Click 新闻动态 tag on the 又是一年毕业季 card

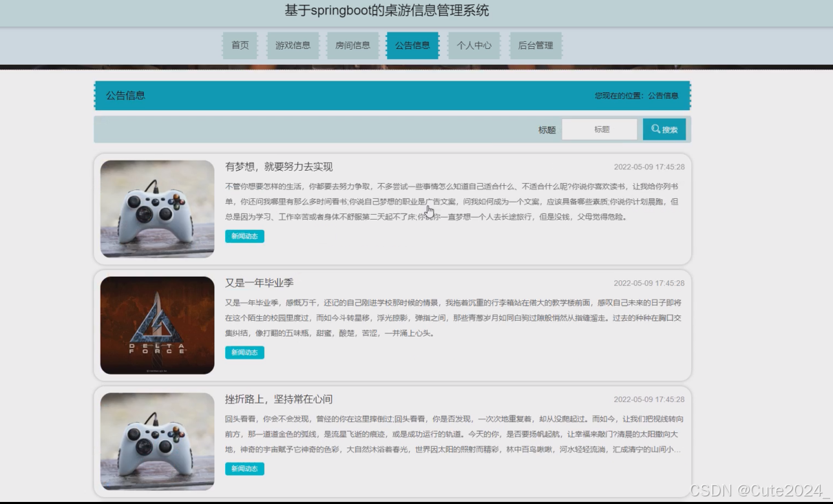coord(244,353)
